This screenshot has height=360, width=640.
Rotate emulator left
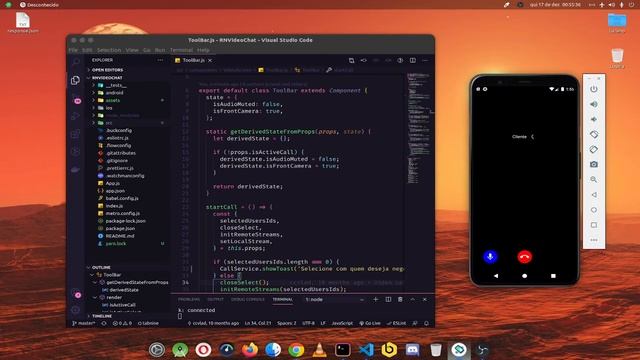click(594, 134)
